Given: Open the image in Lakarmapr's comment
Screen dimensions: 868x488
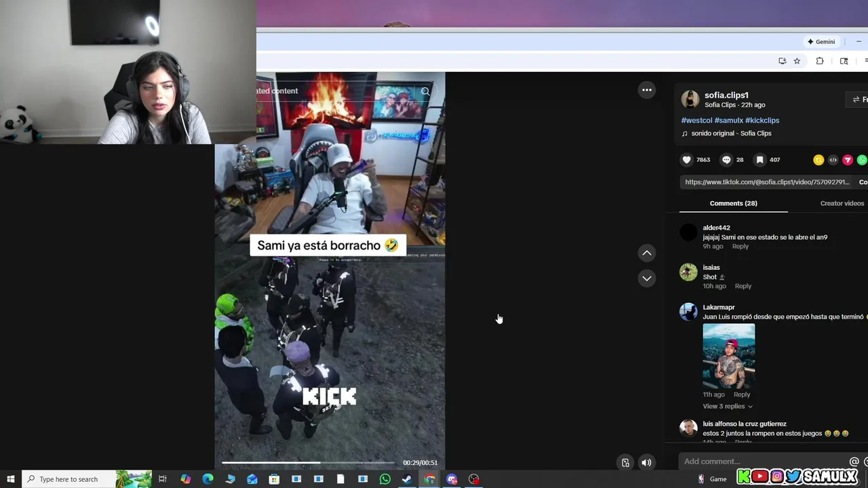Looking at the screenshot, I should (x=728, y=356).
